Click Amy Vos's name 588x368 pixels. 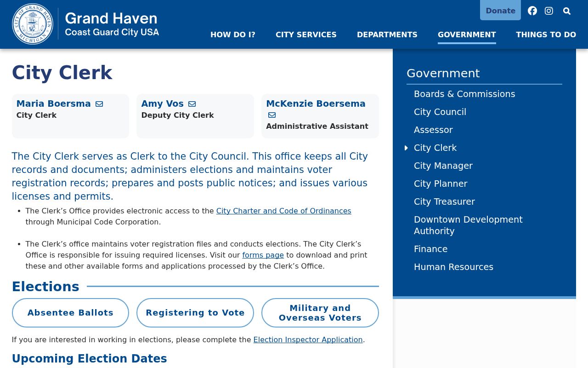[x=162, y=104]
